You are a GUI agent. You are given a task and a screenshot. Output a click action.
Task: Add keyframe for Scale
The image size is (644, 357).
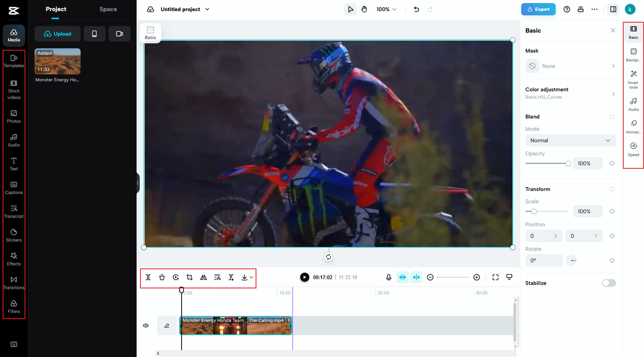(612, 211)
